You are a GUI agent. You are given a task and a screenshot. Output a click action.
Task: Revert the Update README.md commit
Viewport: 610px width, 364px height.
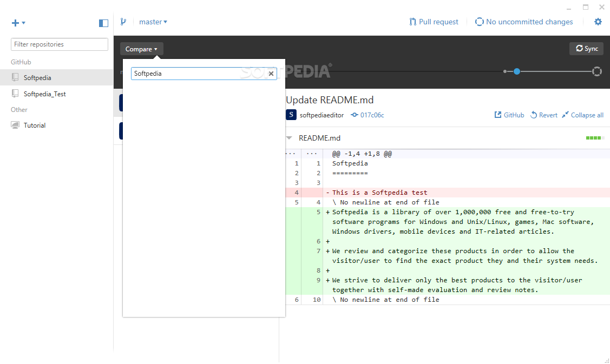544,115
